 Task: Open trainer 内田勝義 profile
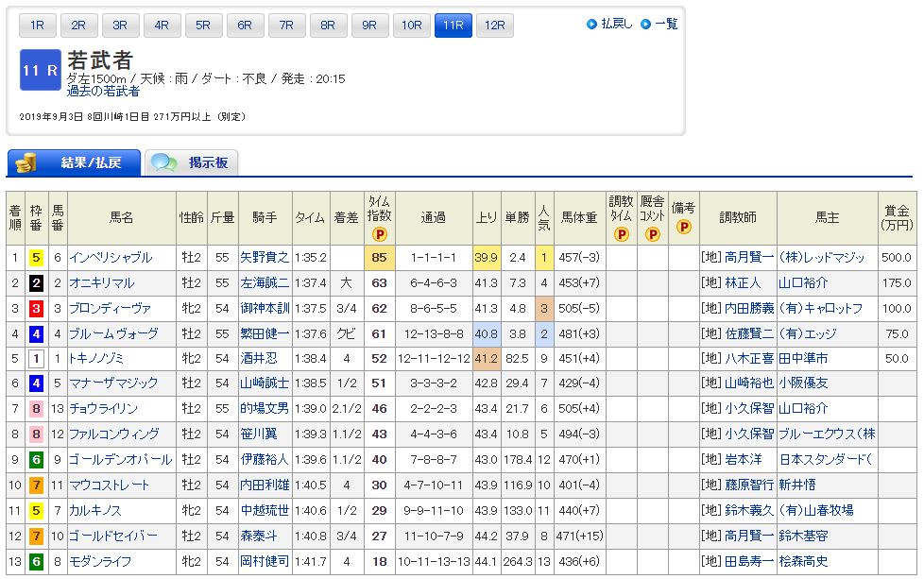click(x=749, y=308)
